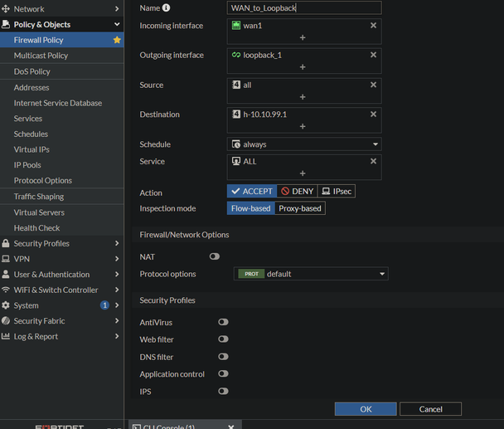Enable the IPS toggle
504x429 pixels.
[x=223, y=392]
